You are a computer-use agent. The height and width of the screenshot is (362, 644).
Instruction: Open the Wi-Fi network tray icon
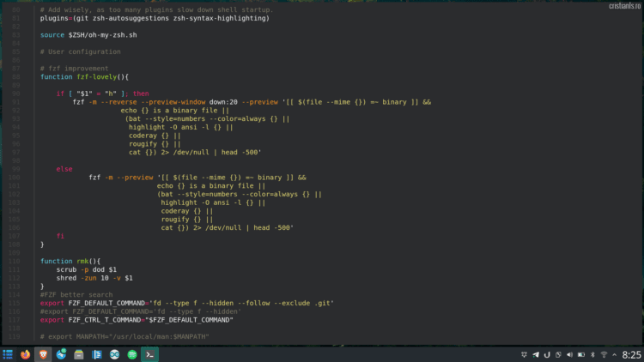point(603,354)
